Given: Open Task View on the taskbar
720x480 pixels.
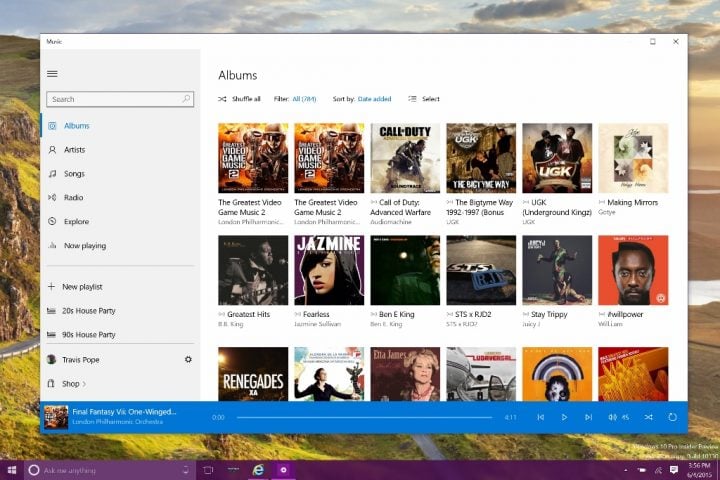Looking at the screenshot, I should [208, 470].
